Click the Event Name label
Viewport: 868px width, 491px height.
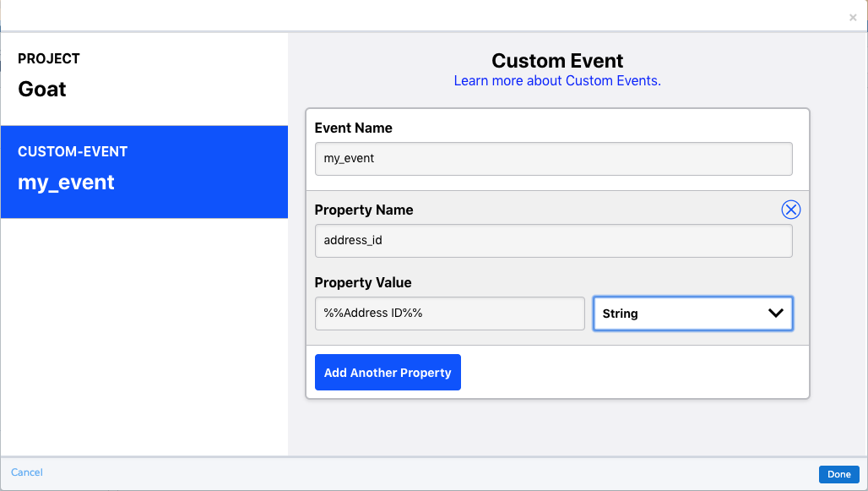click(353, 128)
